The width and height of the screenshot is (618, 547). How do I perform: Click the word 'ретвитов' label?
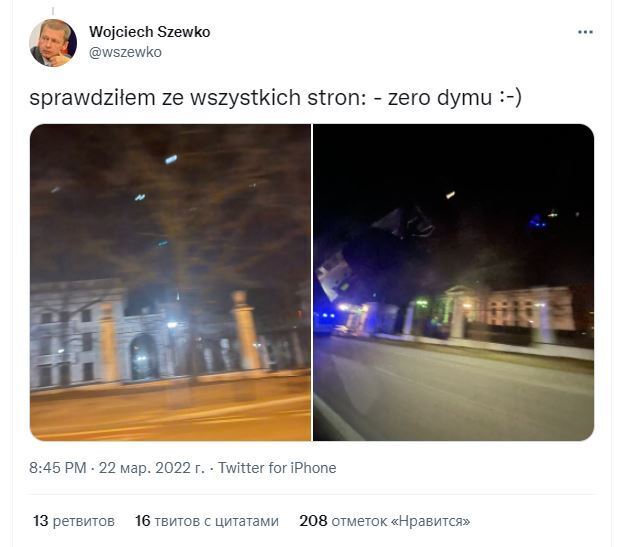point(84,521)
